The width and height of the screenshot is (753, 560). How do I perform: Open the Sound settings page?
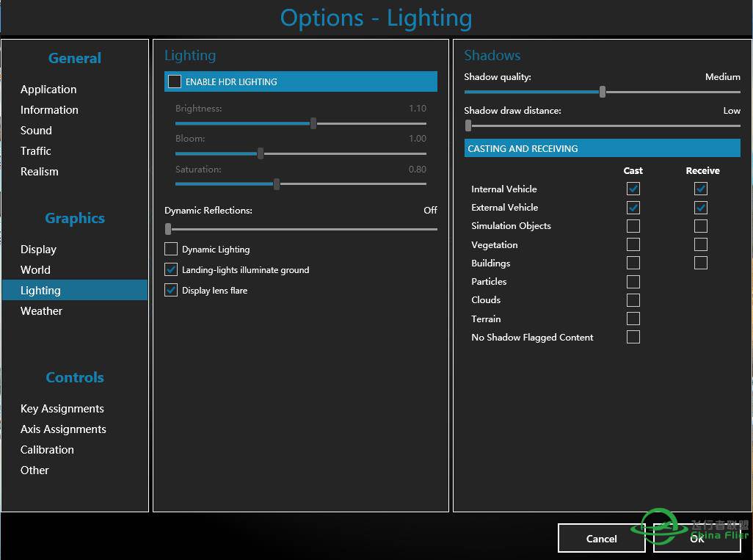tap(36, 131)
